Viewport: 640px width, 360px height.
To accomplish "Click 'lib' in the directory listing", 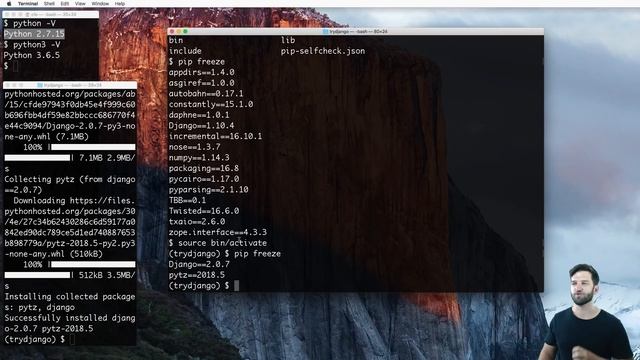I will click(x=288, y=40).
